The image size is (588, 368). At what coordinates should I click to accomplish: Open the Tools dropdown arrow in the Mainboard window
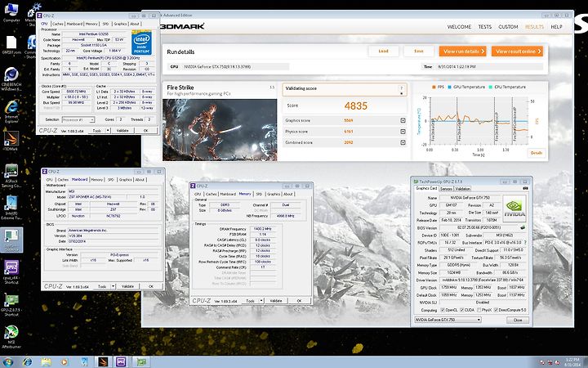coord(113,286)
